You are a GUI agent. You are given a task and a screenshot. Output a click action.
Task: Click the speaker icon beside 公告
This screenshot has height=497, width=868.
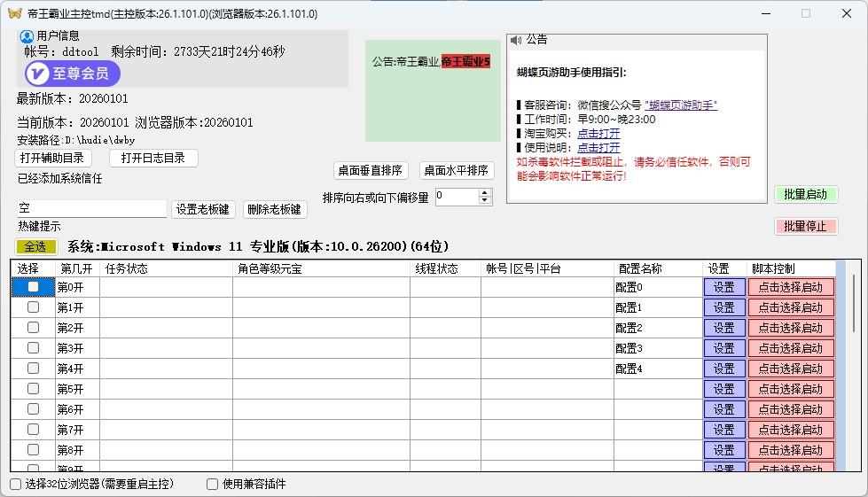point(516,40)
